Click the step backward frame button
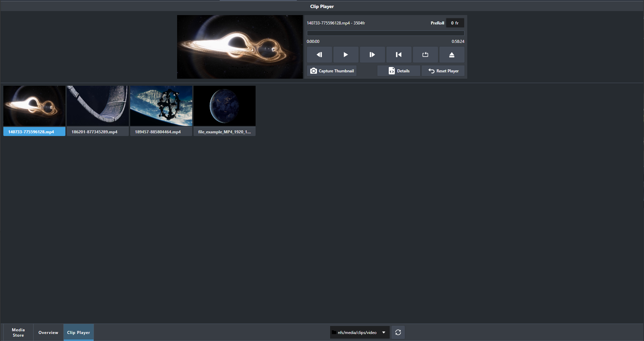This screenshot has width=644, height=341. click(319, 55)
